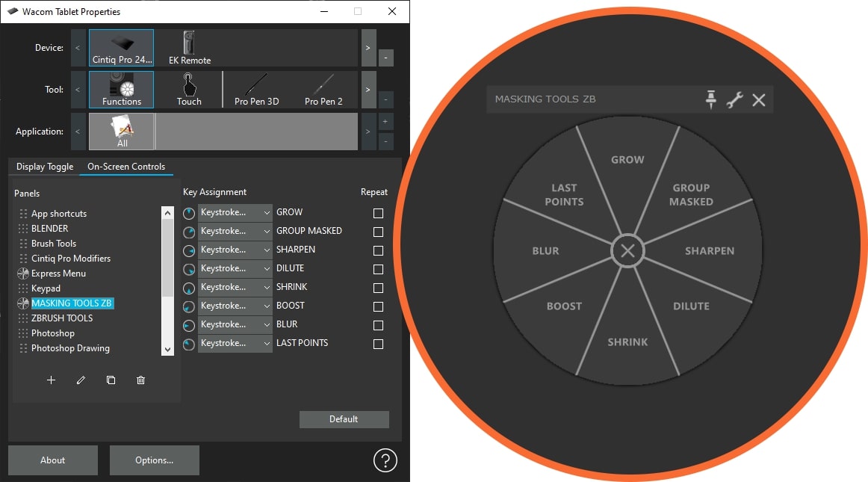
Task: Reset with the Default button
Action: pos(344,419)
